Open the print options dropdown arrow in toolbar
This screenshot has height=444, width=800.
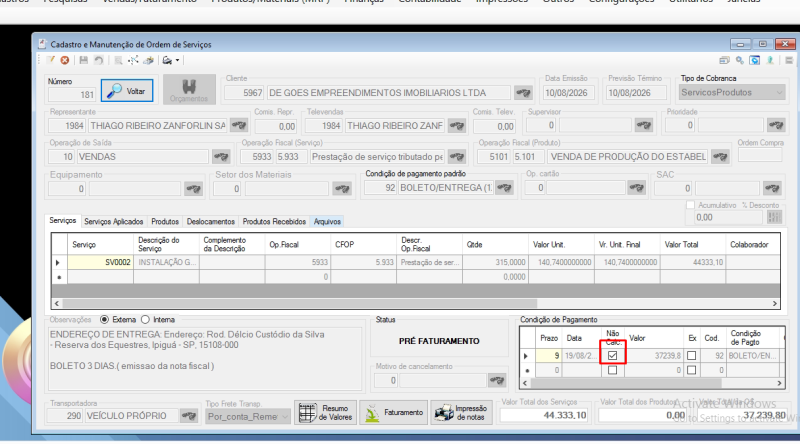[178, 60]
